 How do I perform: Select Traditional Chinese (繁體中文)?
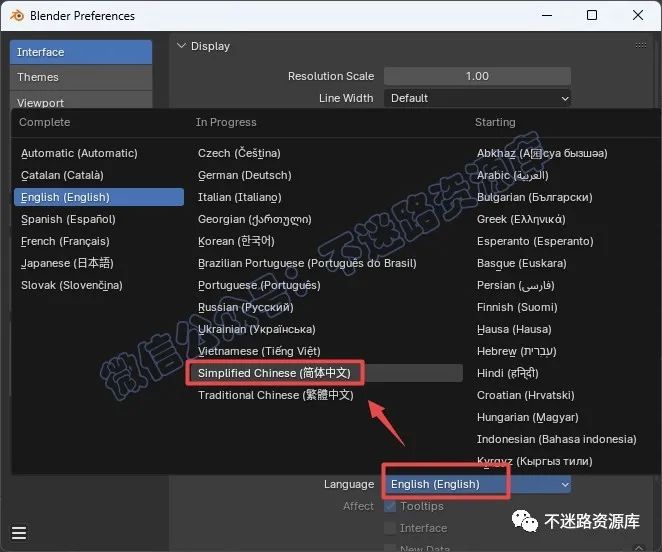(325, 395)
